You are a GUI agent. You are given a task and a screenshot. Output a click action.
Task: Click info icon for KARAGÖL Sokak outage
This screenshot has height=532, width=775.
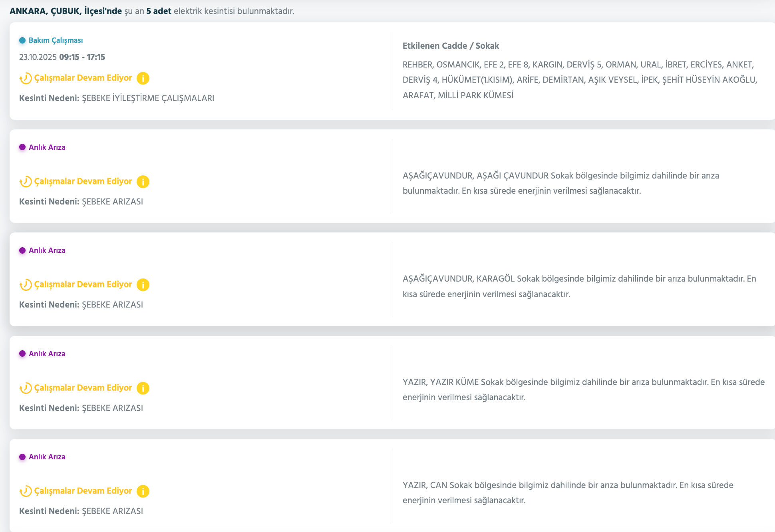(x=143, y=285)
